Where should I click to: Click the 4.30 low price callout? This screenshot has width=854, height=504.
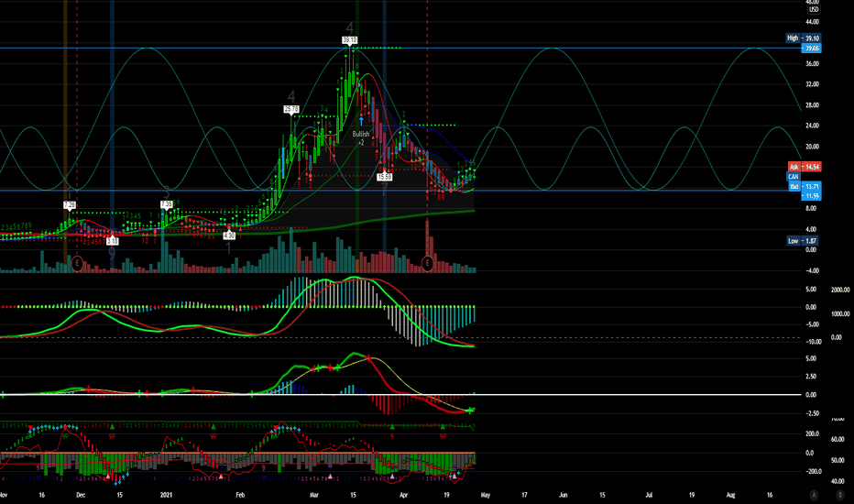(x=229, y=236)
